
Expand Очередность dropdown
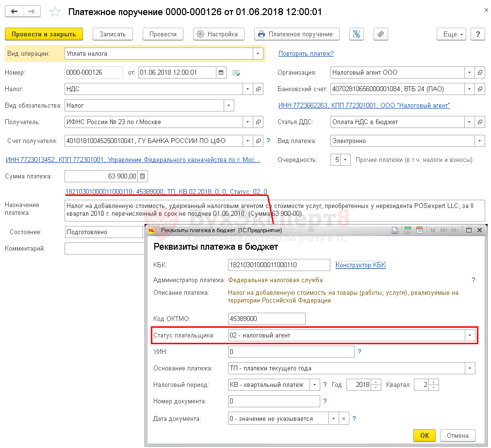click(x=345, y=160)
